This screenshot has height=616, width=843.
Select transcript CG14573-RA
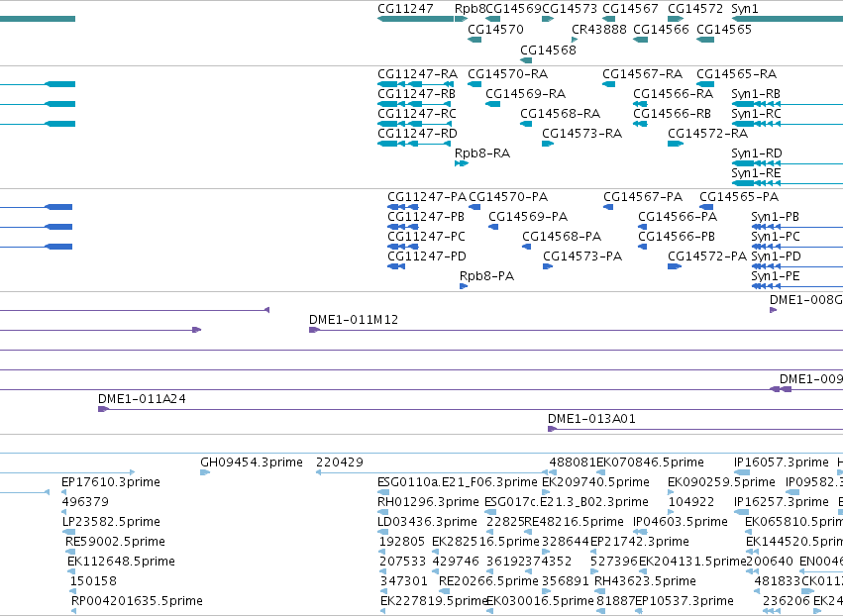coord(581,134)
